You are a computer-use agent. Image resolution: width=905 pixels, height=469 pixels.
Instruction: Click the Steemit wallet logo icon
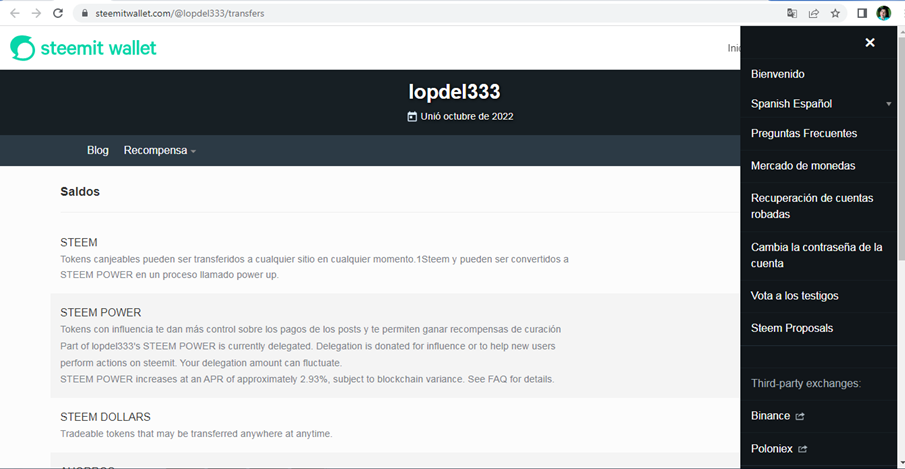(x=23, y=48)
